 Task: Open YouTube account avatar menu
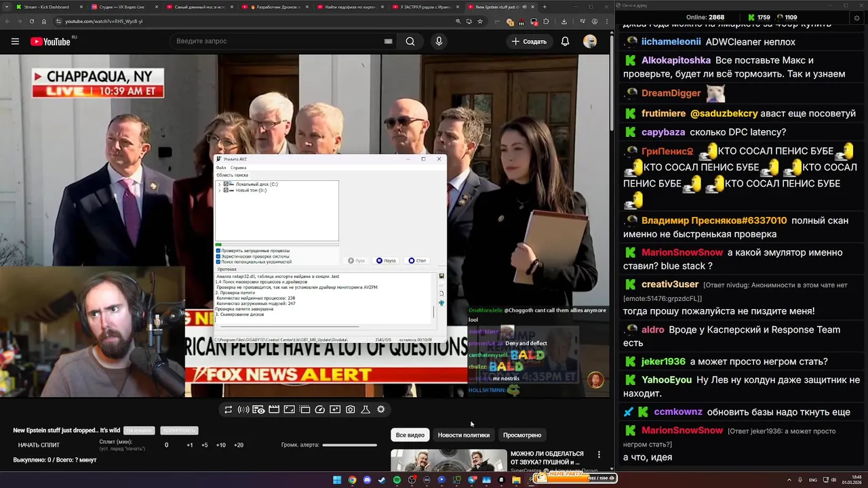[x=590, y=41]
